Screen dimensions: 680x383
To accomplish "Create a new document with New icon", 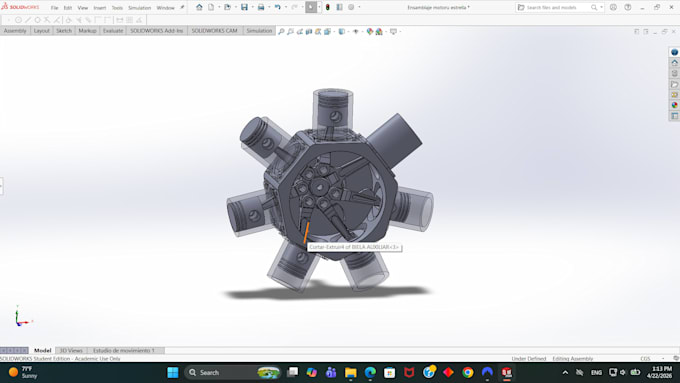I will pos(211,7).
